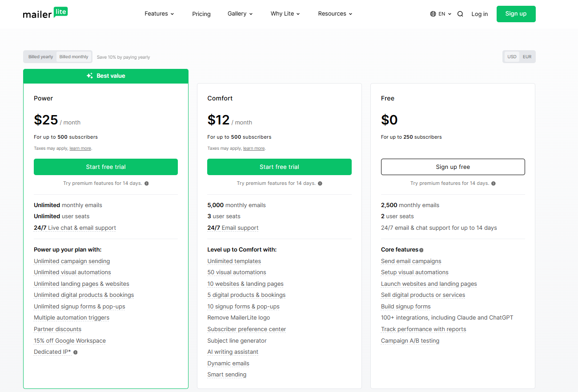Click Partner discounts feature

tap(58, 329)
